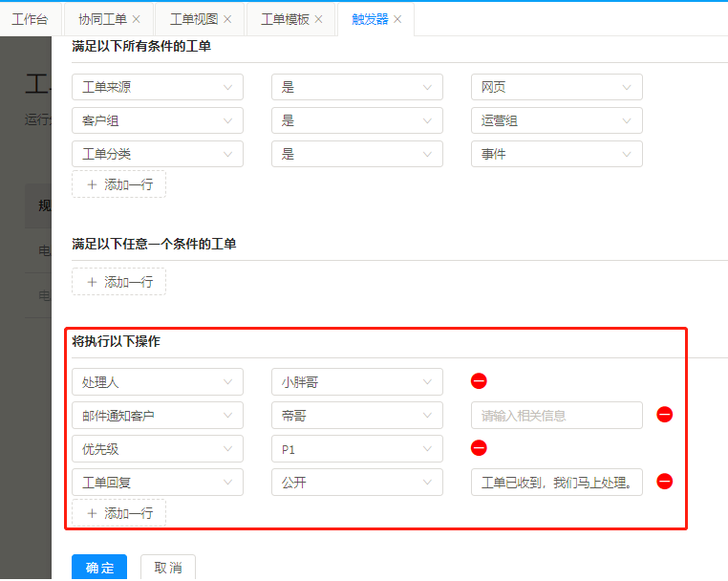
Task: Click the 确定 confirm button
Action: [x=99, y=568]
